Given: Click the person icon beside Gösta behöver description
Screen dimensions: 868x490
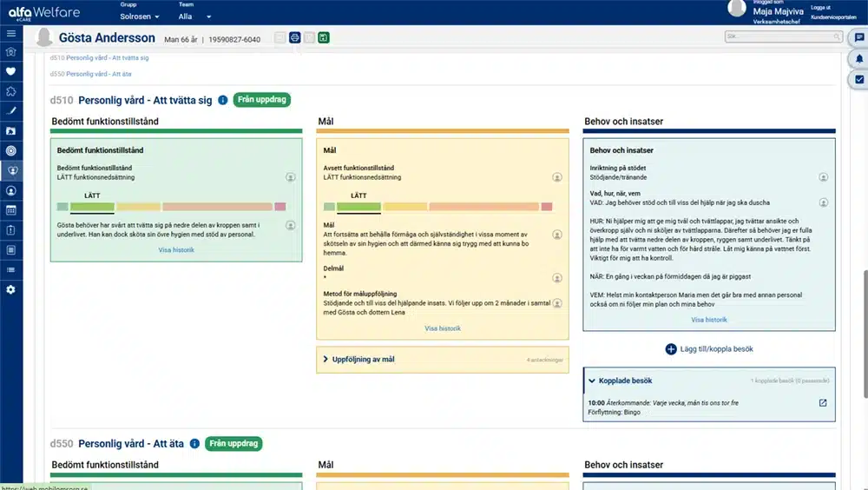Looking at the screenshot, I should point(290,226).
